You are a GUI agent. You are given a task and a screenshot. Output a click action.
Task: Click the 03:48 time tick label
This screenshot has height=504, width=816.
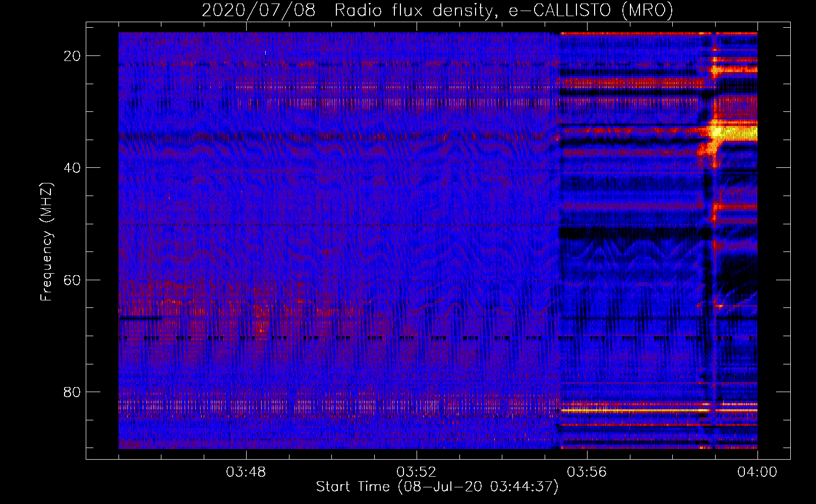click(x=246, y=472)
